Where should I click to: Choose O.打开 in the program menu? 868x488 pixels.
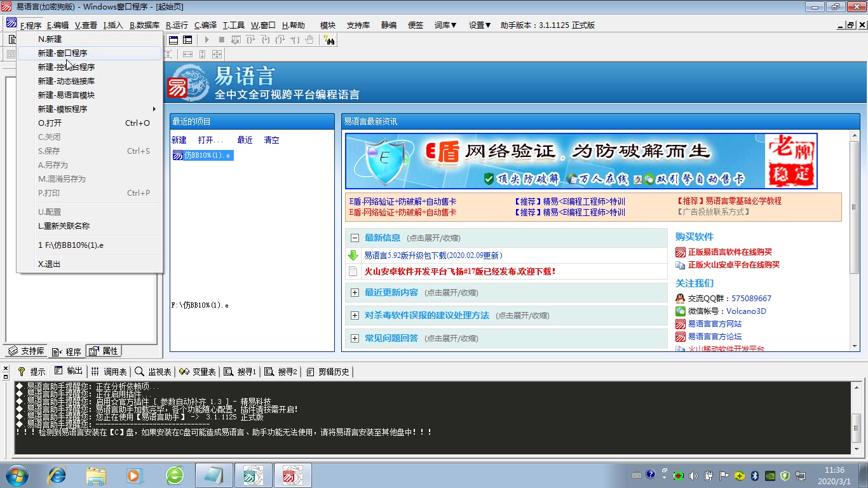coord(90,123)
